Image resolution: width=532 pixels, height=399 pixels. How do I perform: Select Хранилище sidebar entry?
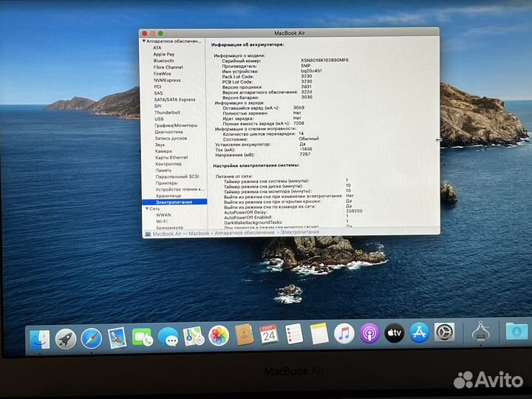[168, 196]
